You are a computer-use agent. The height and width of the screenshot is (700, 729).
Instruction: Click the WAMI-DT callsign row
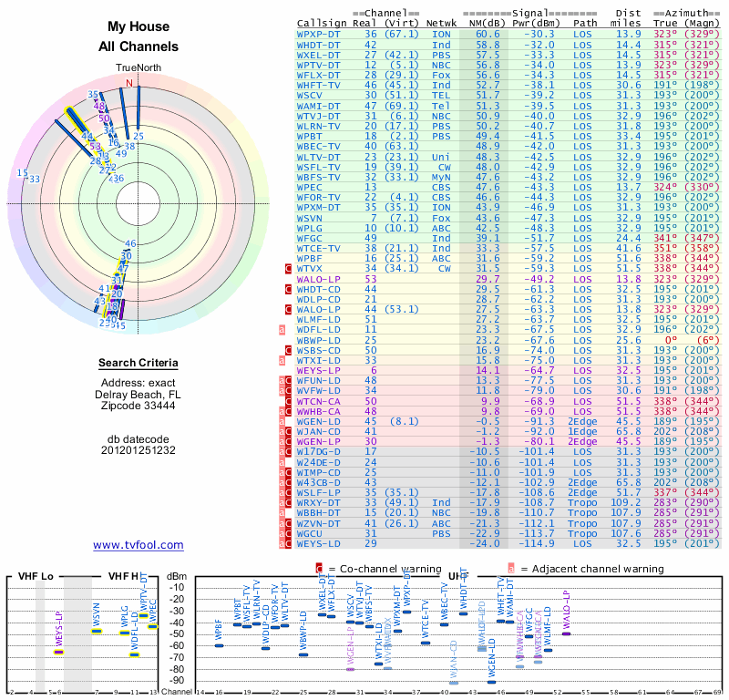(318, 106)
